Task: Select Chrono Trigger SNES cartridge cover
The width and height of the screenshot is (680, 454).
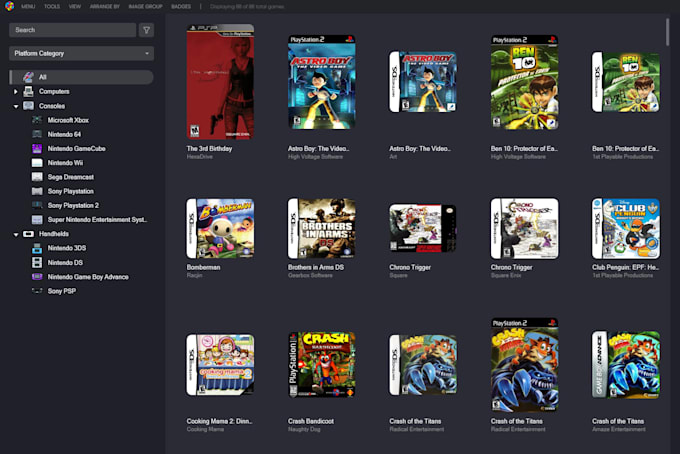Action: pos(423,229)
